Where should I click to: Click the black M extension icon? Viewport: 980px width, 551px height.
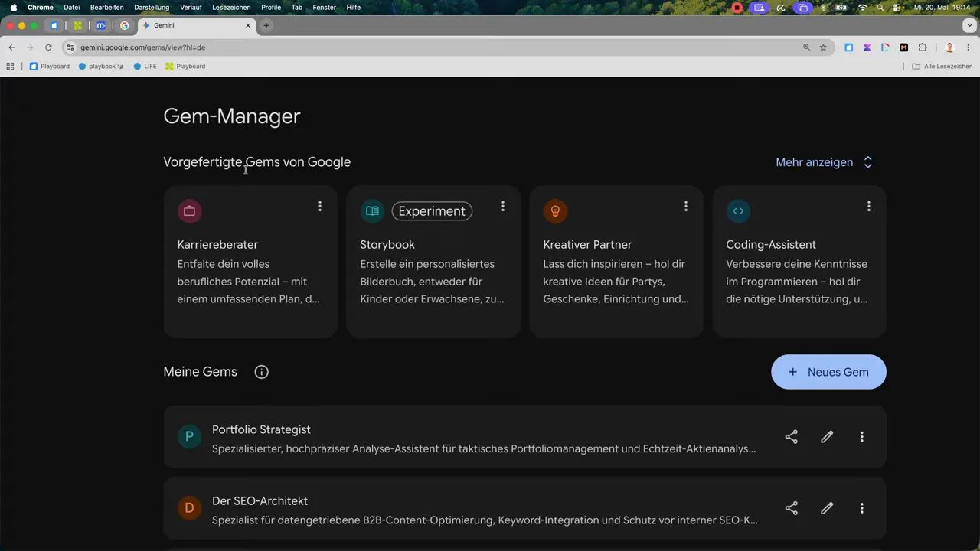pyautogui.click(x=904, y=47)
